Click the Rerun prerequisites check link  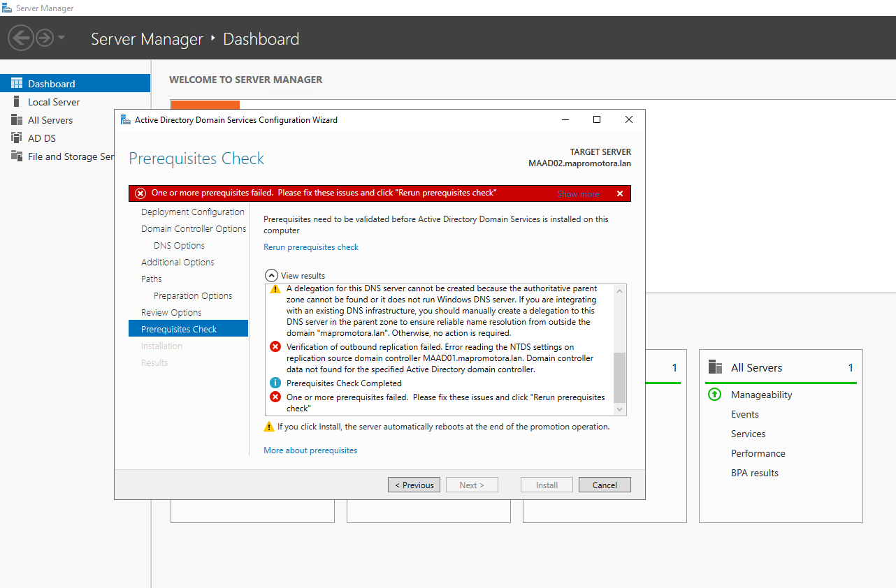pyautogui.click(x=311, y=247)
